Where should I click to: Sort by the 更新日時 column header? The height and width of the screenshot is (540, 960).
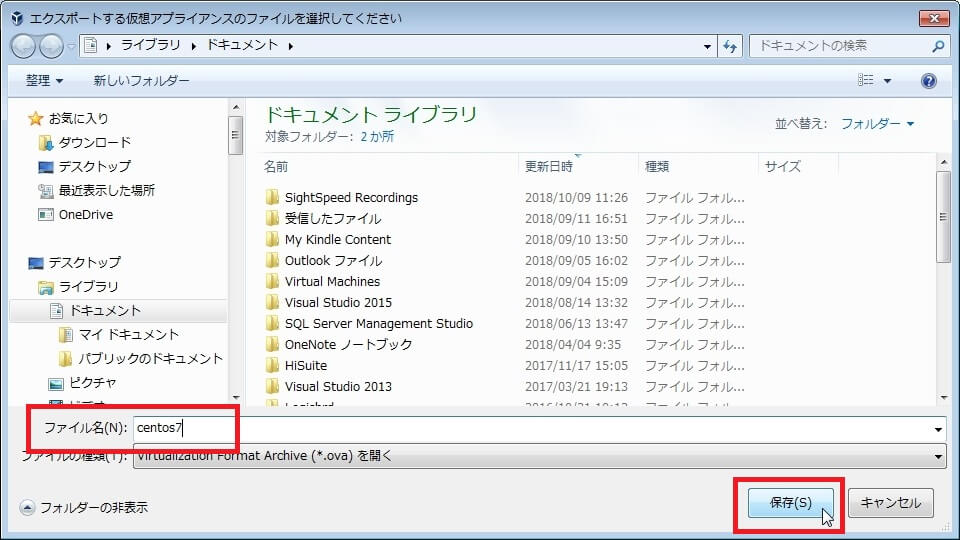pos(549,166)
